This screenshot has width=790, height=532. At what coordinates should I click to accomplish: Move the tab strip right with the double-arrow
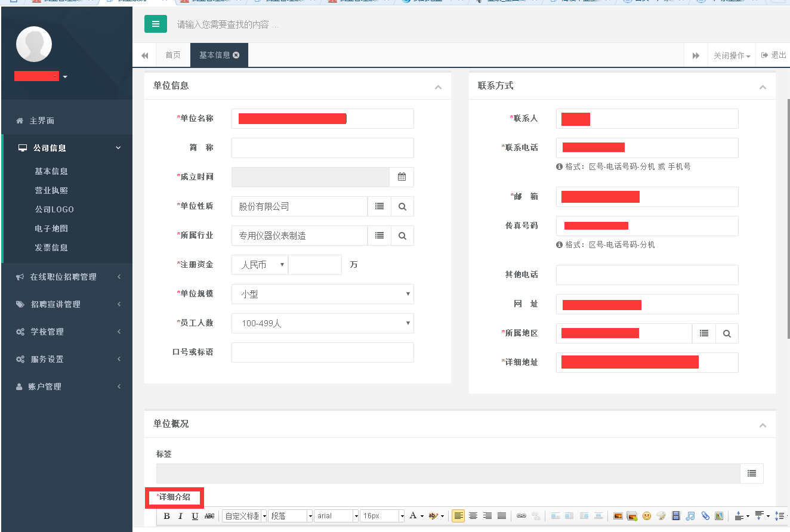pyautogui.click(x=696, y=55)
